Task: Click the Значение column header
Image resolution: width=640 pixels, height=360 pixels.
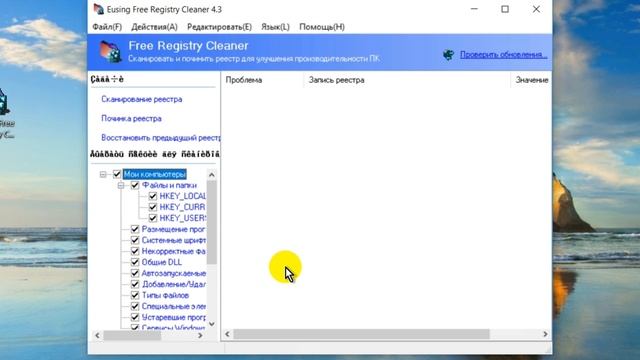Action: pos(531,80)
